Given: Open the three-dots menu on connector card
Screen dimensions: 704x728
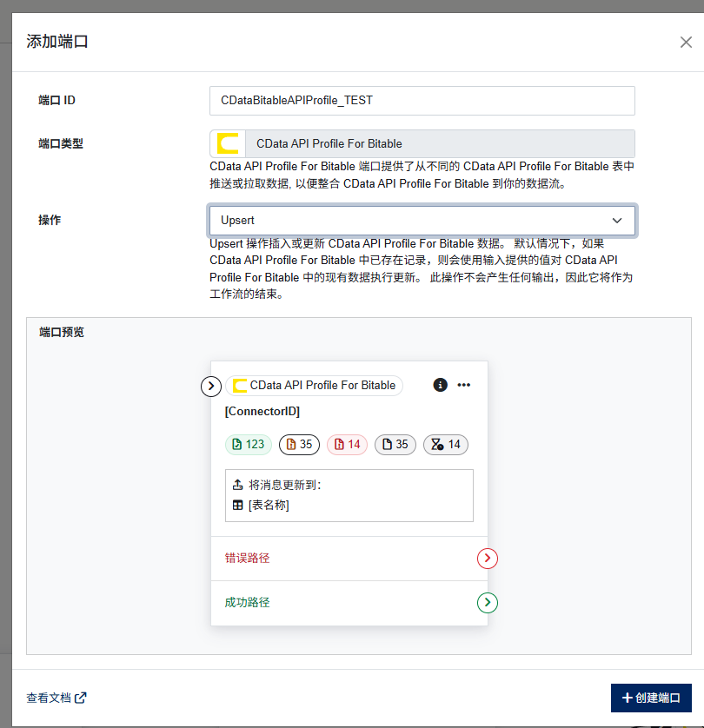Looking at the screenshot, I should (463, 385).
